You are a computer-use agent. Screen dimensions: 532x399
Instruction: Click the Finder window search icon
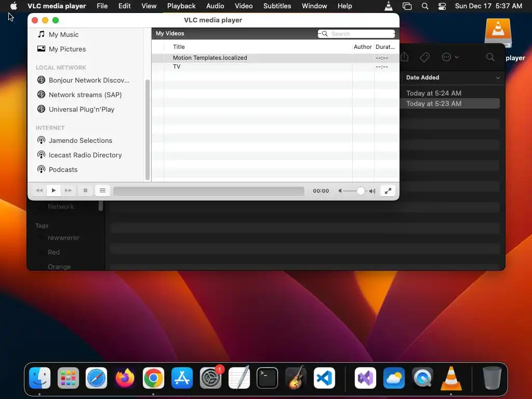pos(490,57)
